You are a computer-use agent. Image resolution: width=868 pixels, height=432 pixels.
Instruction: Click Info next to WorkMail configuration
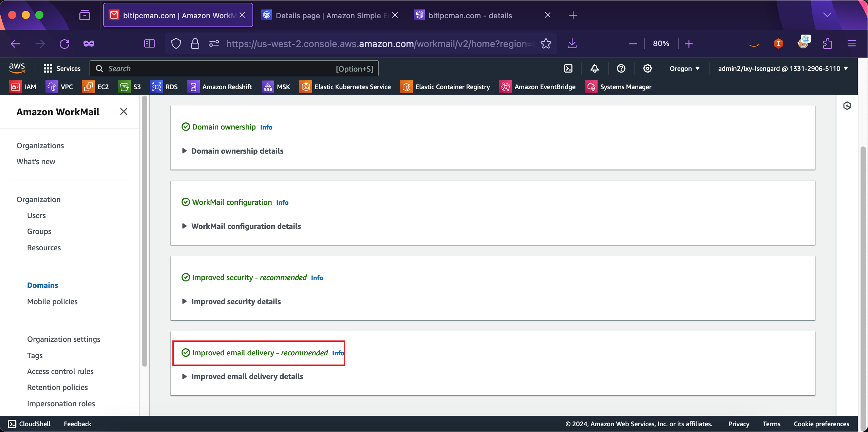click(x=282, y=202)
